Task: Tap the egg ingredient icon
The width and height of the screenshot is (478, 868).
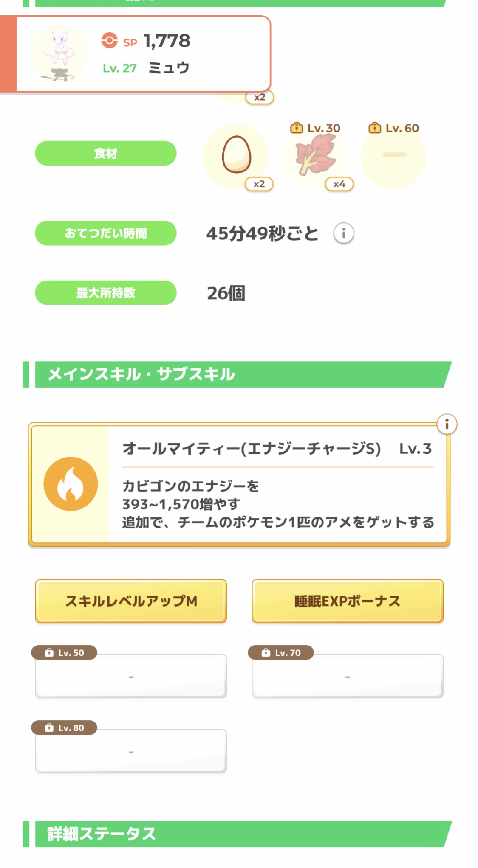Action: tap(236, 155)
